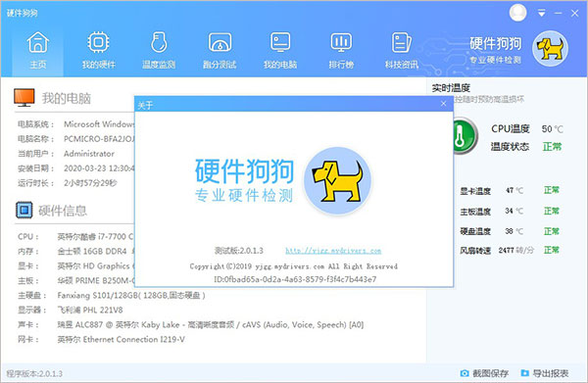Select the CPU温度 50 °C reading
The width and height of the screenshot is (588, 383).
tap(527, 129)
